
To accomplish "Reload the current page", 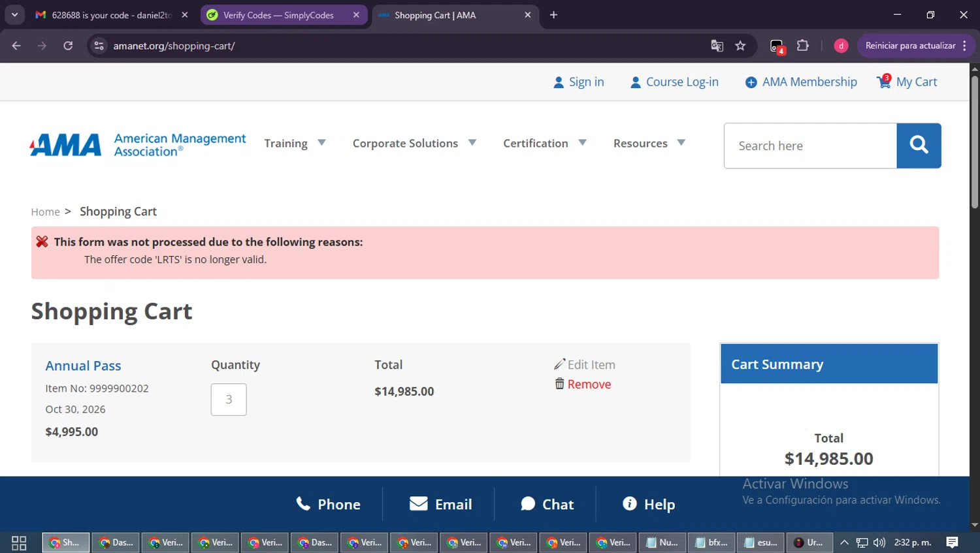I will click(68, 46).
